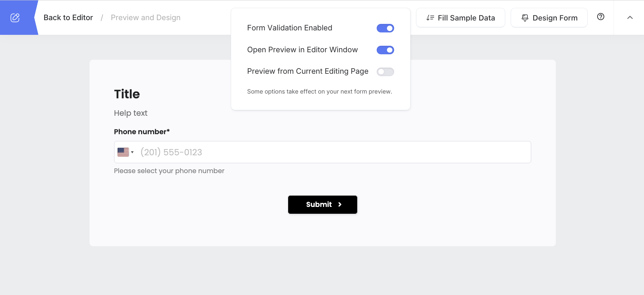The height and width of the screenshot is (295, 644).
Task: Turn off Open Preview in Editor Window
Action: pyautogui.click(x=385, y=50)
